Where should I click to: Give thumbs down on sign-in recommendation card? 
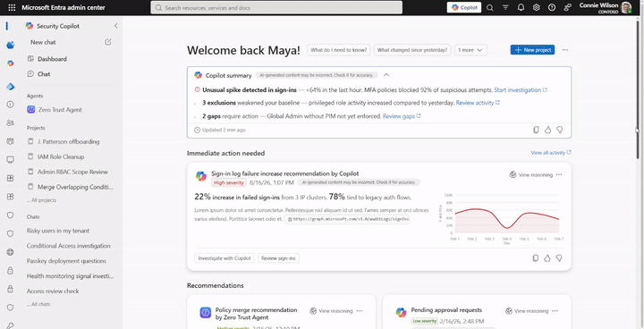click(559, 258)
